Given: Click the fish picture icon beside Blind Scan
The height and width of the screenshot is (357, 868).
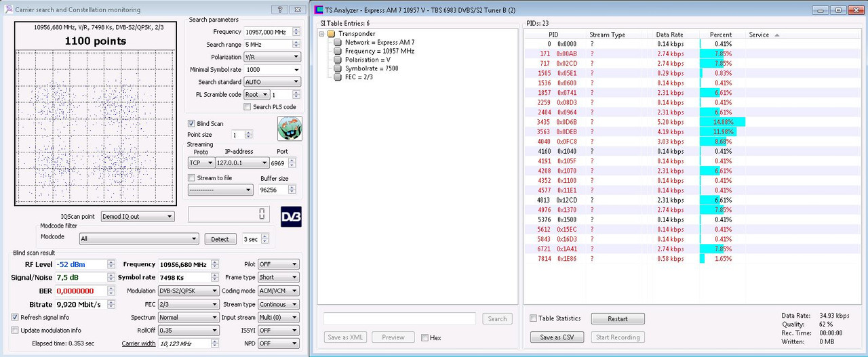Looking at the screenshot, I should (290, 128).
